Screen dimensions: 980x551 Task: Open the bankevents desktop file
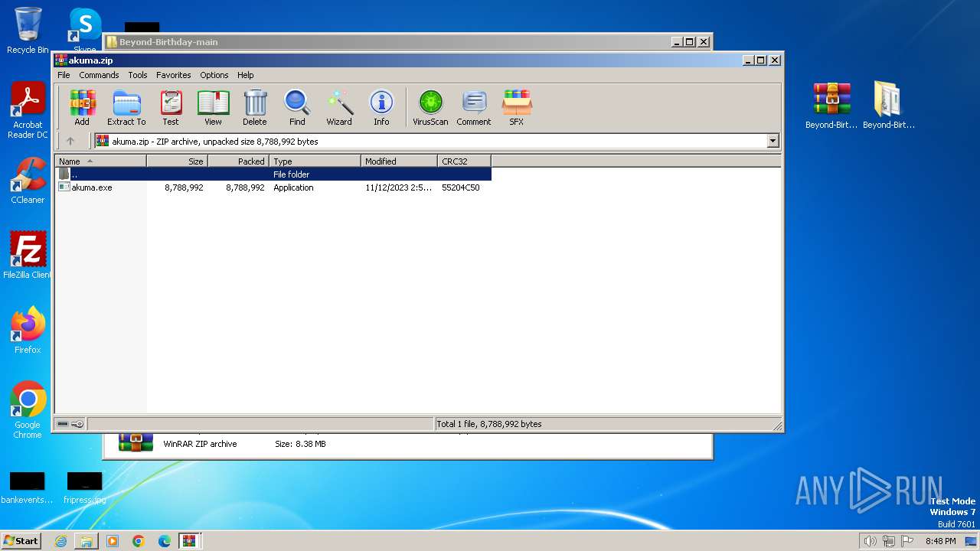click(x=27, y=488)
